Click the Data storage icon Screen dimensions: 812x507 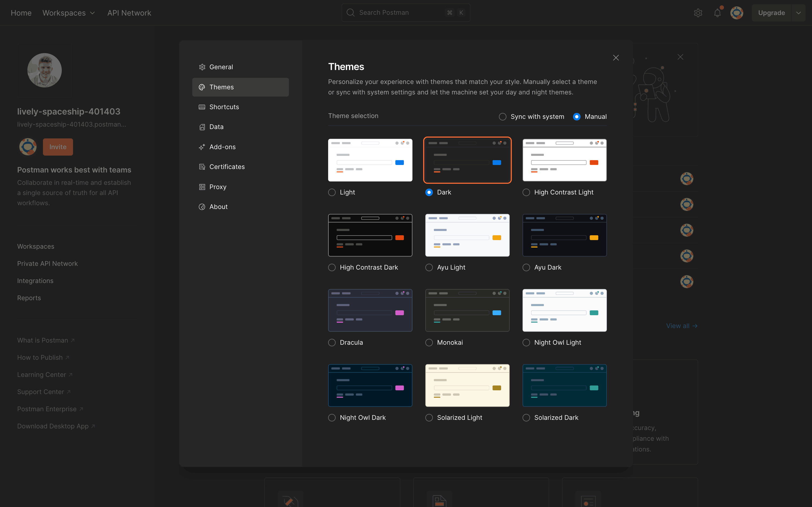click(202, 127)
